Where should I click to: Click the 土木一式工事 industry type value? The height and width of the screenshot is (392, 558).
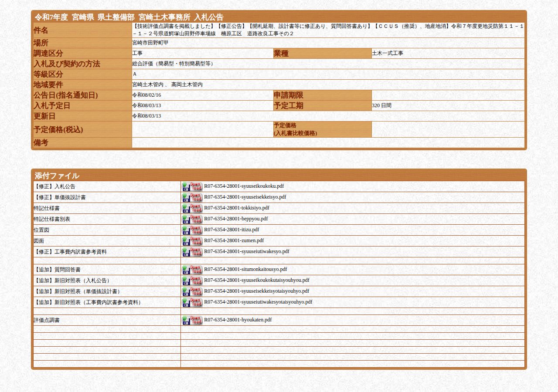[x=388, y=53]
